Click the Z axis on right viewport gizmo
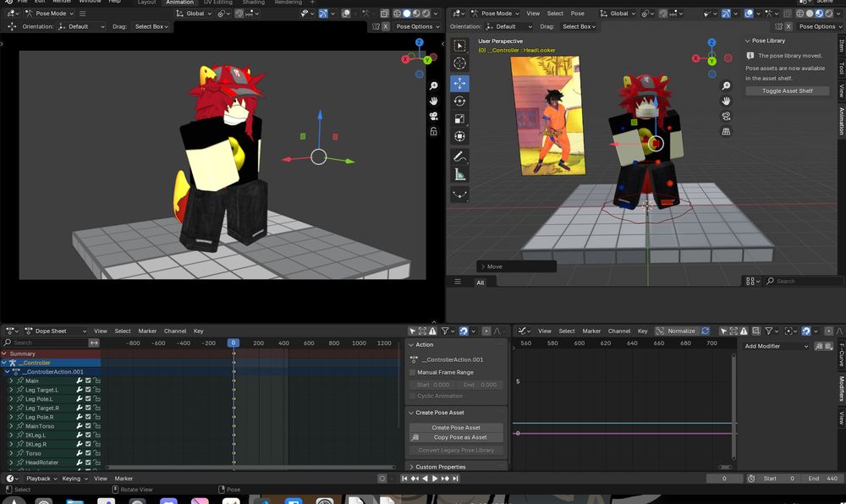 coord(711,42)
